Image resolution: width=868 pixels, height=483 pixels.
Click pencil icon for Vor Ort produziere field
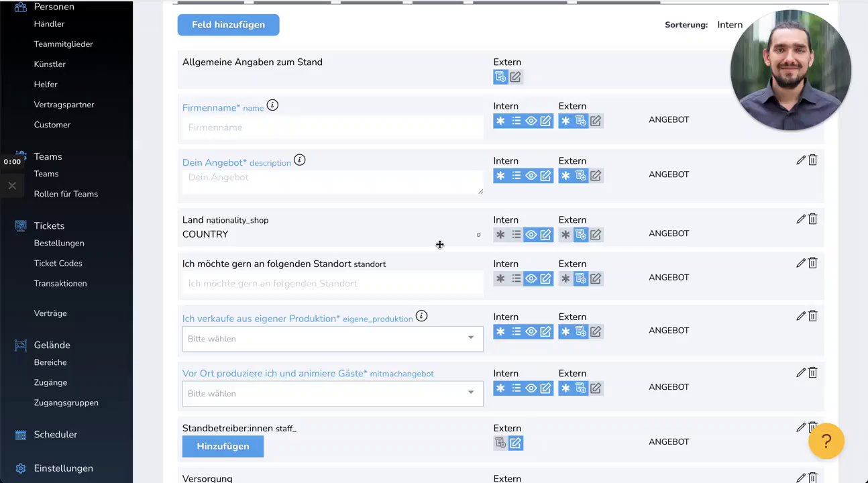click(800, 373)
